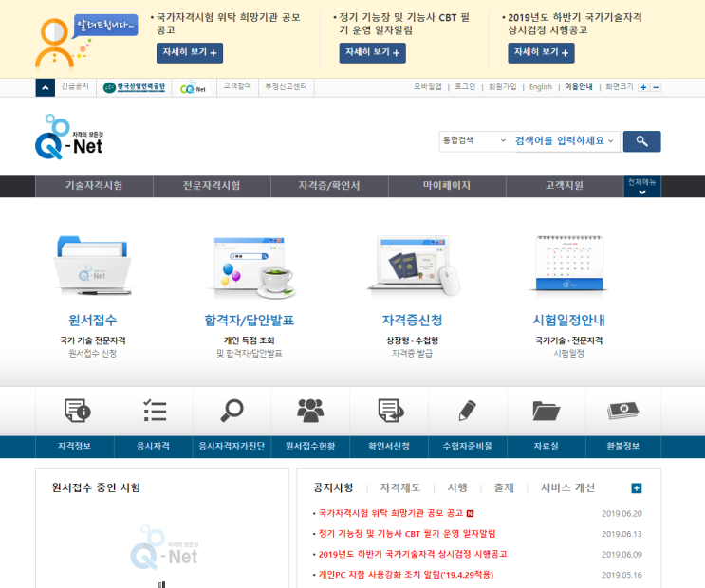
Task: Collapse the notice banner with up arrow
Action: tap(45, 87)
